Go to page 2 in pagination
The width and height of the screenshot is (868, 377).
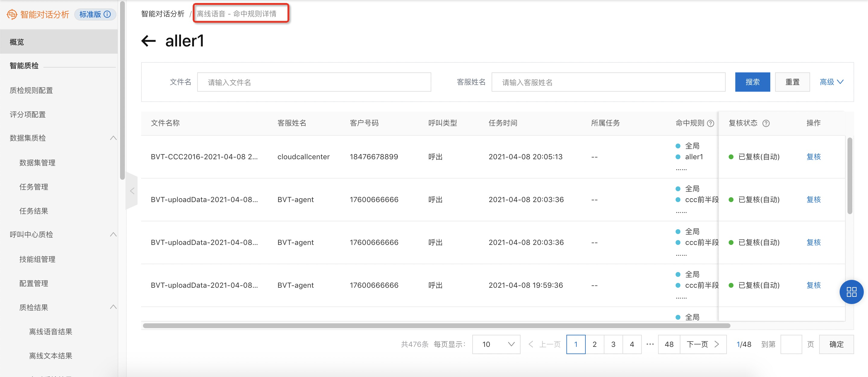pos(594,344)
